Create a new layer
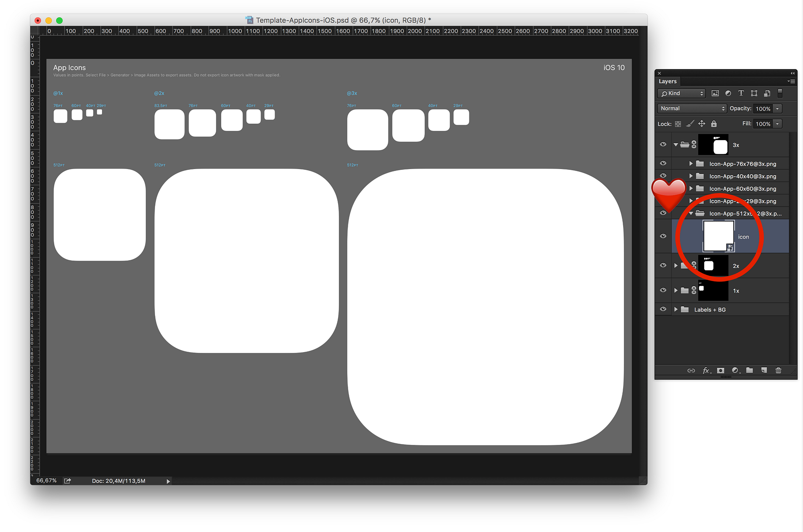This screenshot has width=803, height=532. coord(764,370)
